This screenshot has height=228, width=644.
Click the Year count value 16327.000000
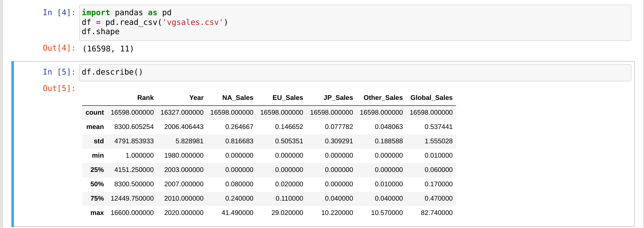point(182,113)
